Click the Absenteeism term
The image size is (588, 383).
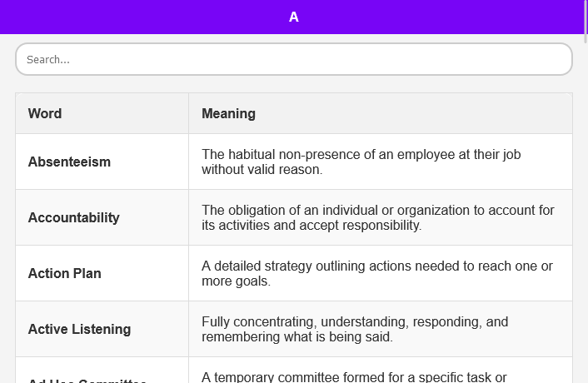pyautogui.click(x=69, y=162)
